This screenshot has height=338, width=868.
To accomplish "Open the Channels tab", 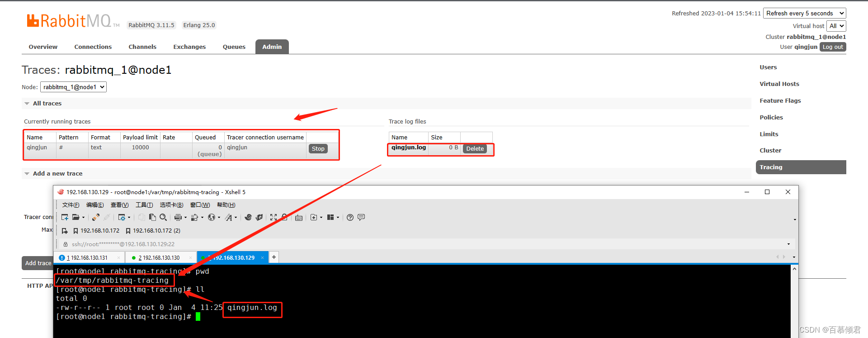I will pos(142,47).
